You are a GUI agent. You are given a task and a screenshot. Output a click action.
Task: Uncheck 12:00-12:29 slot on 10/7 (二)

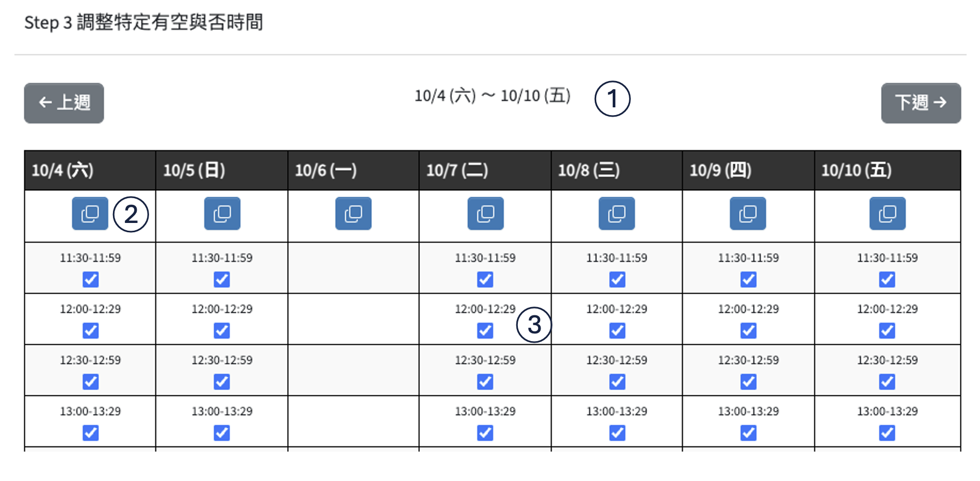click(x=485, y=330)
